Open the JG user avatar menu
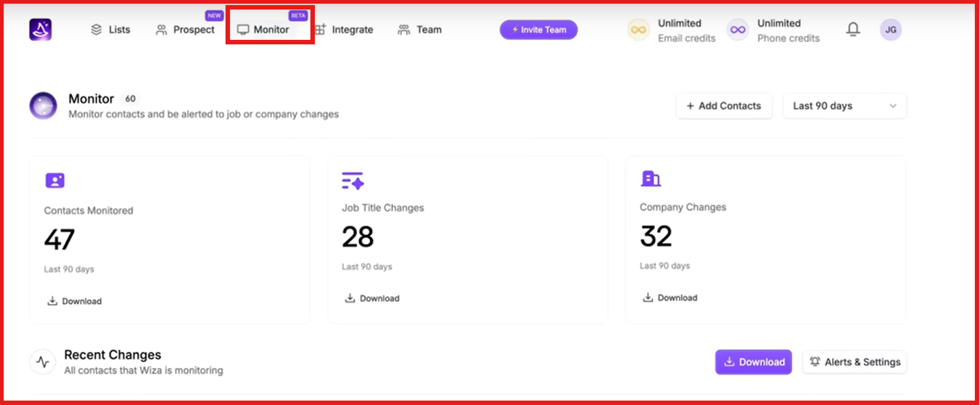Image resolution: width=980 pixels, height=405 pixels. coord(891,30)
